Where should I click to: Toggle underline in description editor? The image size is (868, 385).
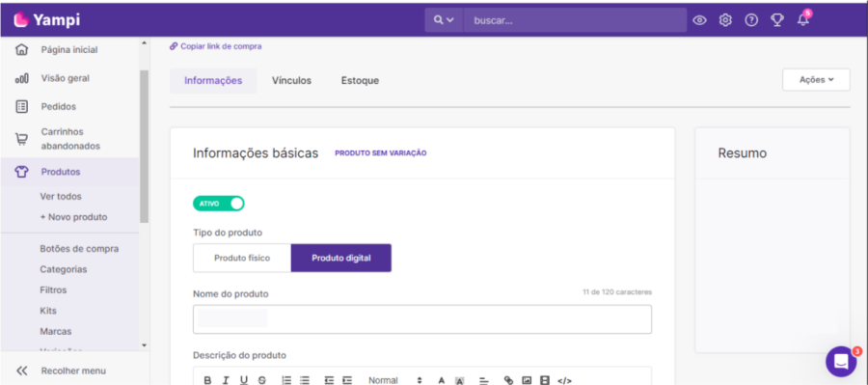click(244, 380)
